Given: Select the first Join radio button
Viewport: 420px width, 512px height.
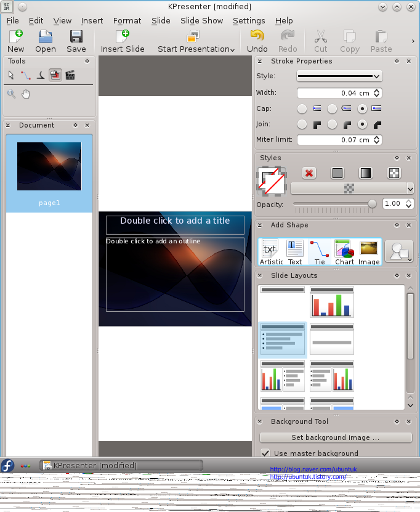Looking at the screenshot, I should 302,124.
